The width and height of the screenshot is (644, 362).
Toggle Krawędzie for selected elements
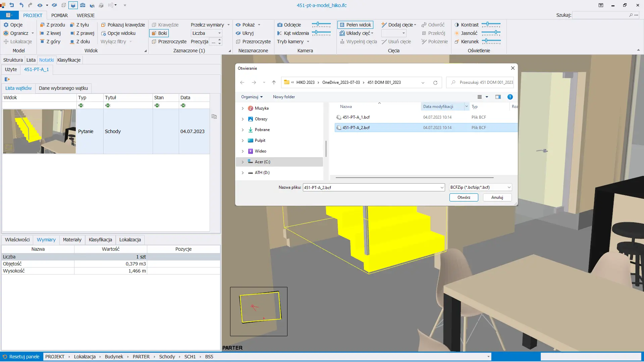[x=165, y=25]
